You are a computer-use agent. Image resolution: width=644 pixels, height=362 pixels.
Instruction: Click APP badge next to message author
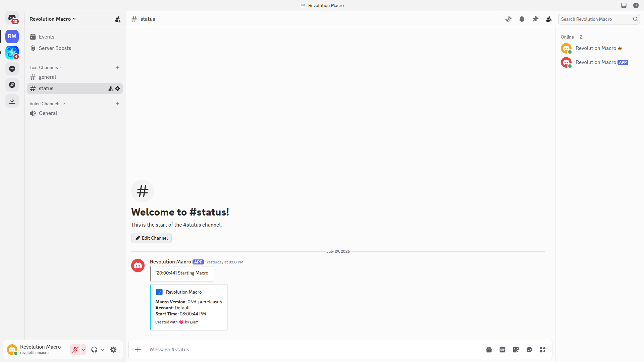[198, 262]
